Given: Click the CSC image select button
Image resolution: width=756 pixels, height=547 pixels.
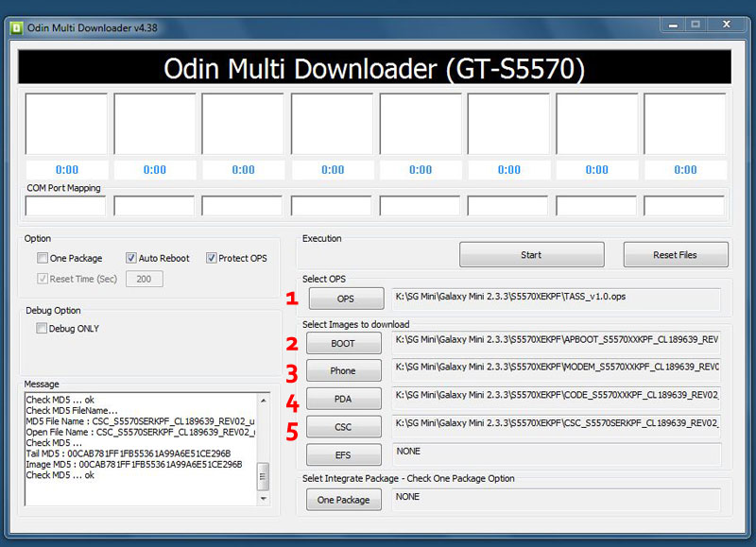Looking at the screenshot, I should [x=343, y=426].
